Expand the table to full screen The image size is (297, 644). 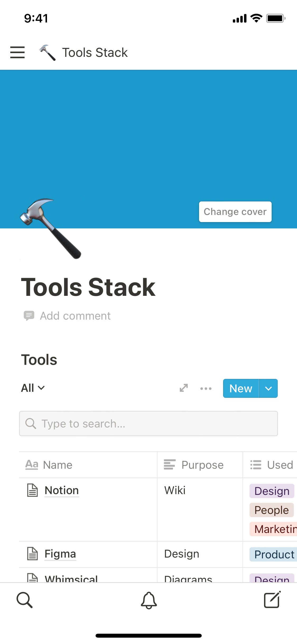click(183, 388)
